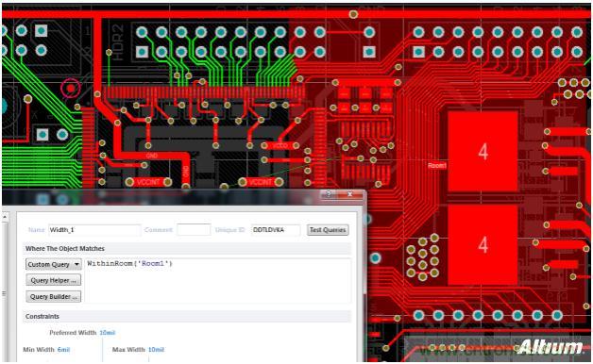Viewport: 593px width, 364px height.
Task: Open the Query Helper dialog
Action: tap(53, 280)
